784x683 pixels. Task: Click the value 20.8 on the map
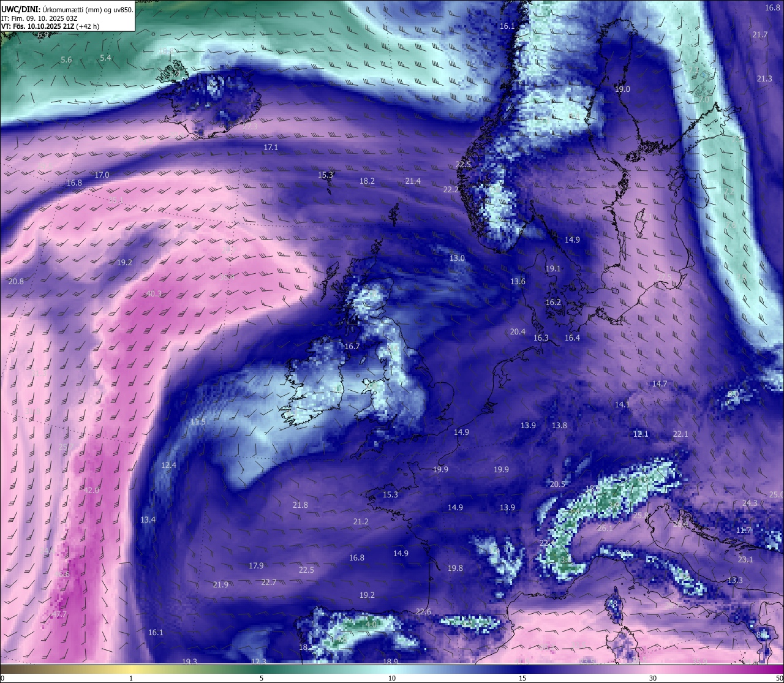coord(17,282)
